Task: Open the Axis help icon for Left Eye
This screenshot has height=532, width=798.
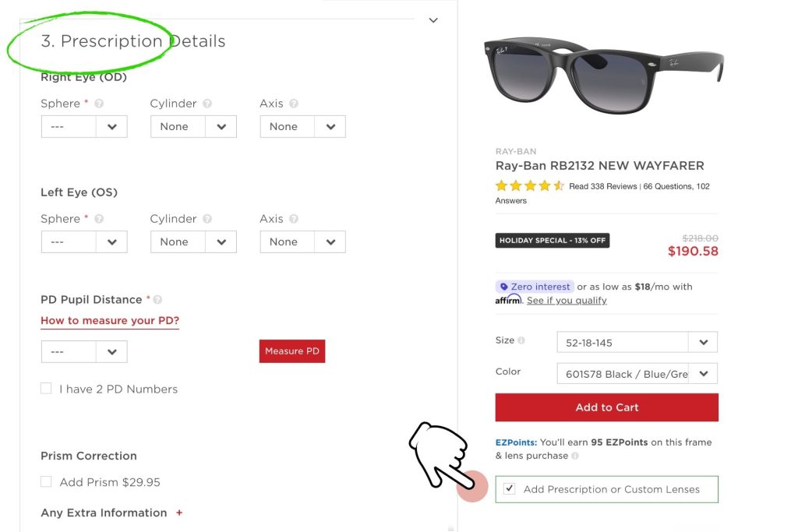Action: click(295, 219)
